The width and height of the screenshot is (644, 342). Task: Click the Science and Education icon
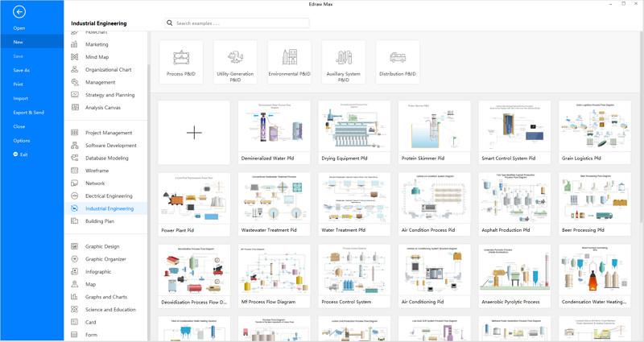[x=74, y=310]
